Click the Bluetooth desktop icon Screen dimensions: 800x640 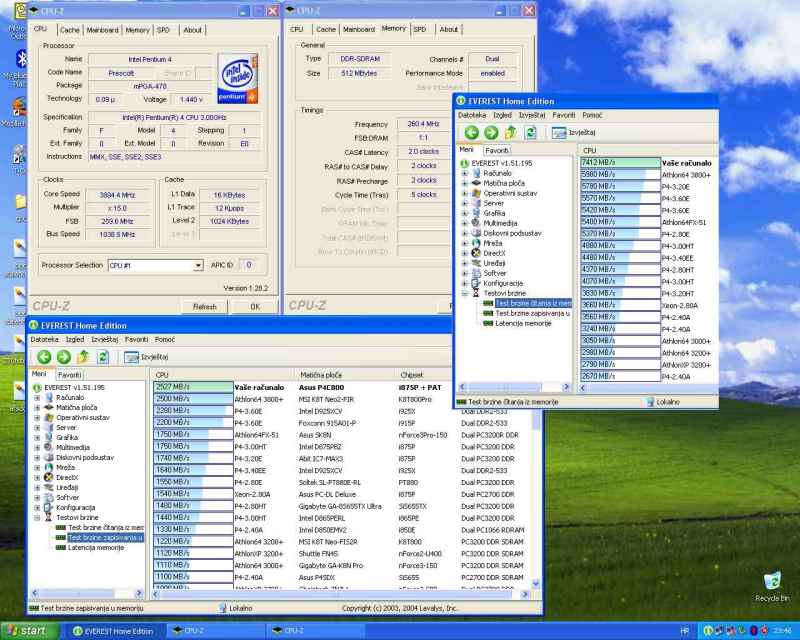click(20, 60)
